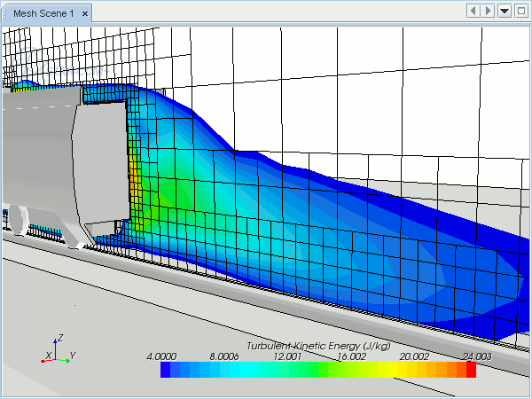
Task: Select the Mesh Scene 1 tab
Action: coord(42,13)
